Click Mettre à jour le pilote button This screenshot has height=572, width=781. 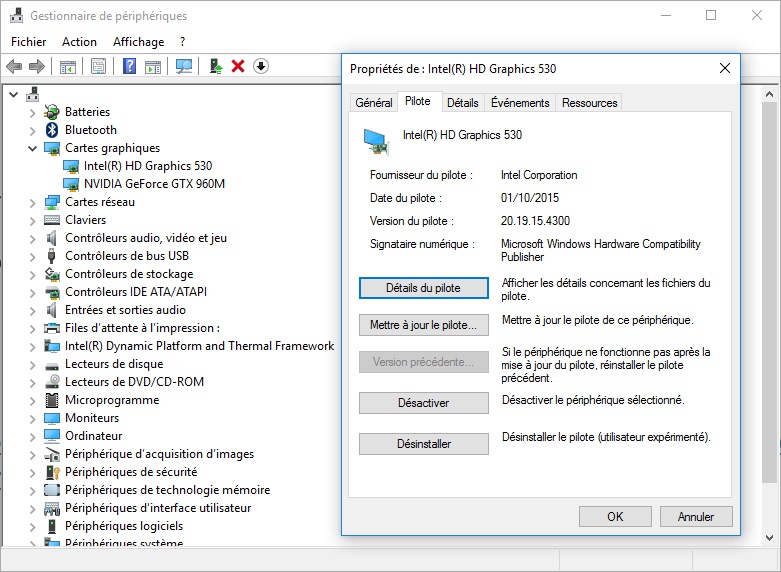[x=423, y=325]
